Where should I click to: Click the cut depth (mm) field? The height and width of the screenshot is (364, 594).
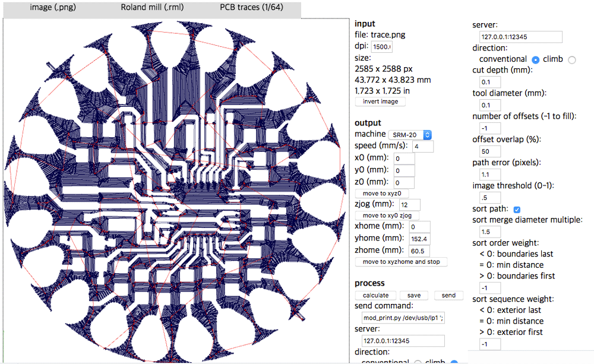tap(490, 82)
